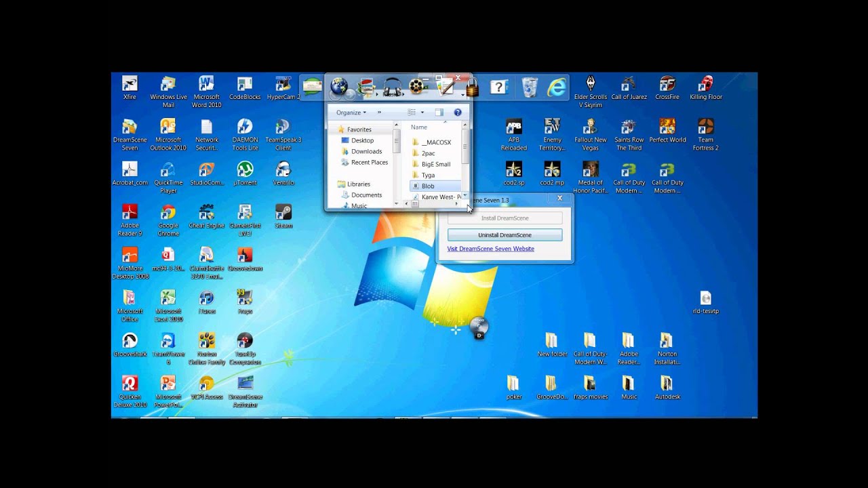Select TeamSpeak 3 Client icon

coord(283,134)
